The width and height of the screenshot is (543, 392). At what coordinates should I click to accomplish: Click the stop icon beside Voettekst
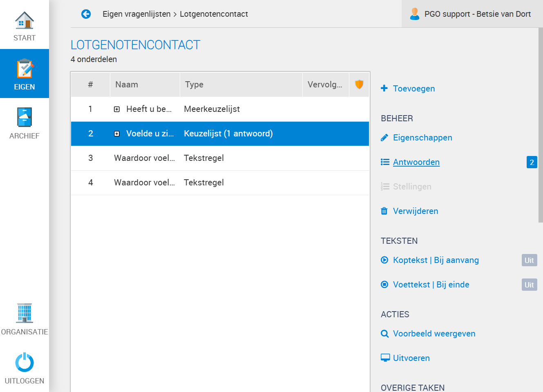(x=384, y=285)
